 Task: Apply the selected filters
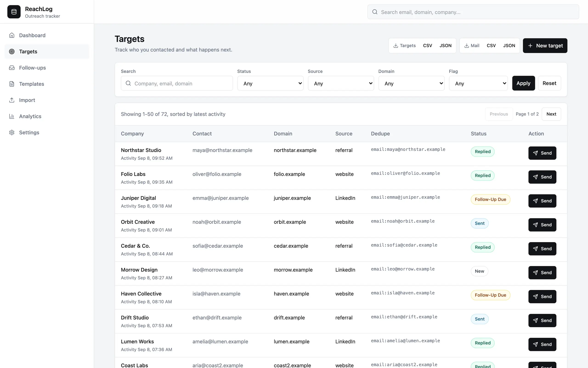(523, 83)
